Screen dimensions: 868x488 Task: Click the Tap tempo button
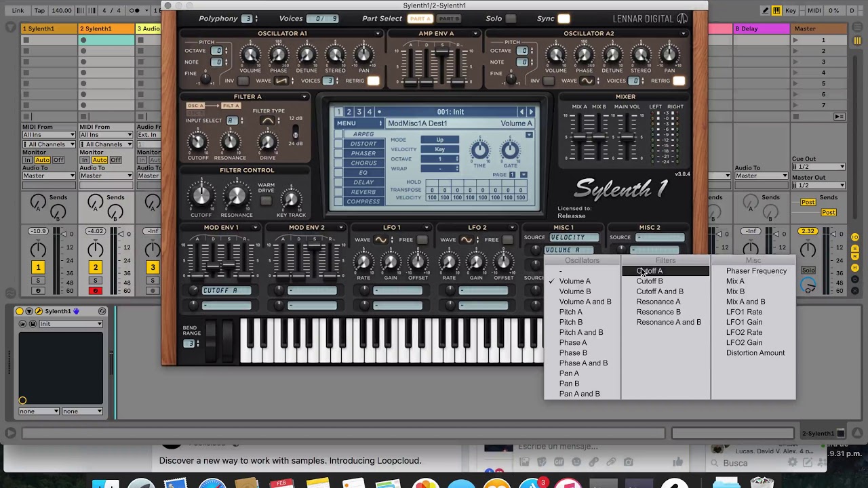(39, 10)
